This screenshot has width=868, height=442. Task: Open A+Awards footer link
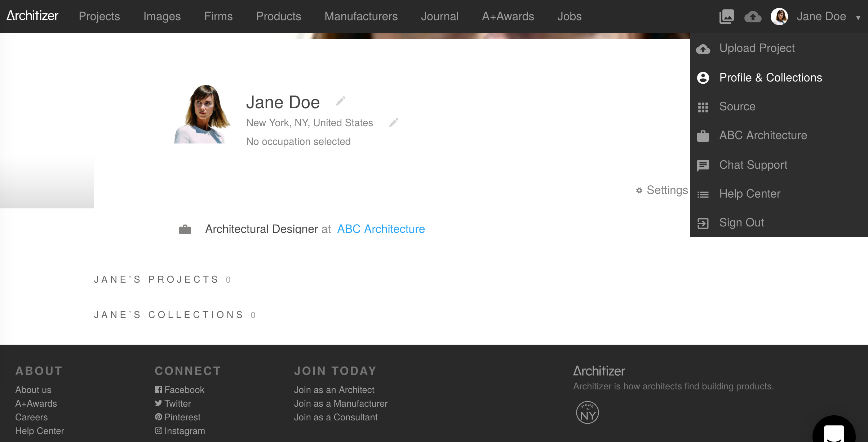(36, 403)
